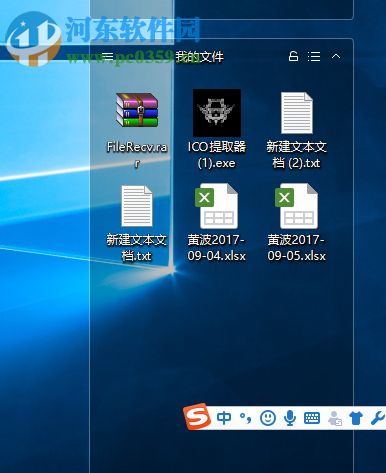
Task: Launch ICO提取器 (1).exe icon
Action: [x=217, y=113]
